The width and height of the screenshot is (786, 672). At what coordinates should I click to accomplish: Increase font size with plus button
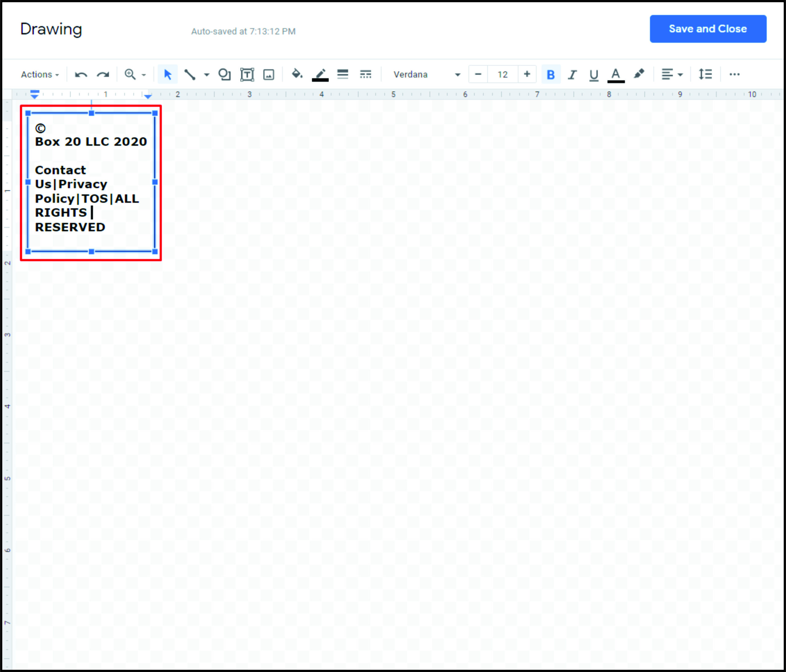point(527,74)
